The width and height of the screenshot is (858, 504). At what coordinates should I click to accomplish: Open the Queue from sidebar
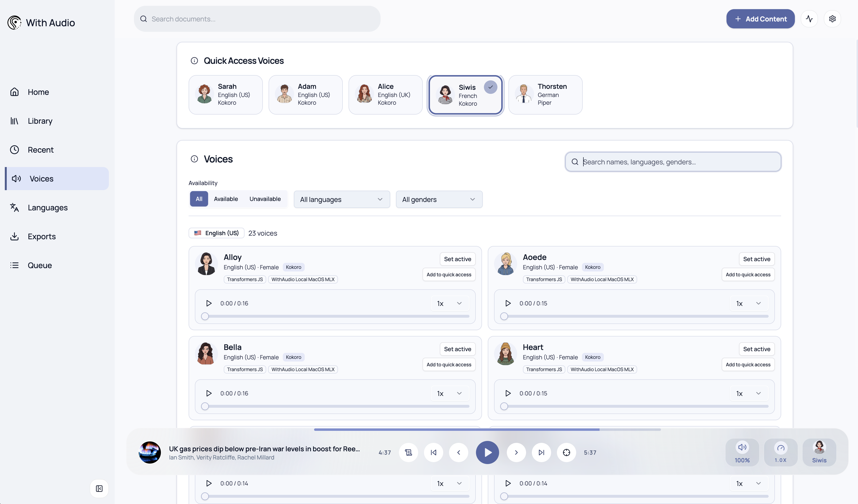40,265
